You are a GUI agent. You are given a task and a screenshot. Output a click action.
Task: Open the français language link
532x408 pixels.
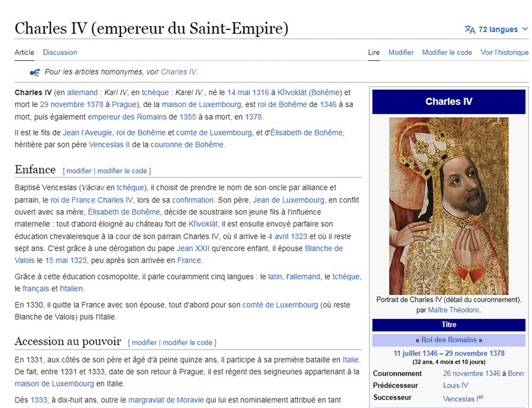point(36,289)
